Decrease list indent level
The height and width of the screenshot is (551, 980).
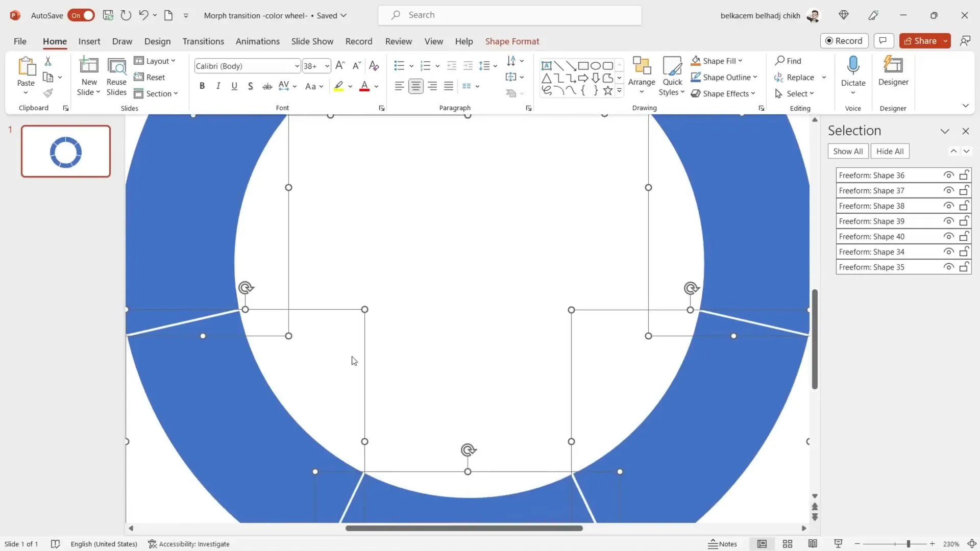click(452, 65)
